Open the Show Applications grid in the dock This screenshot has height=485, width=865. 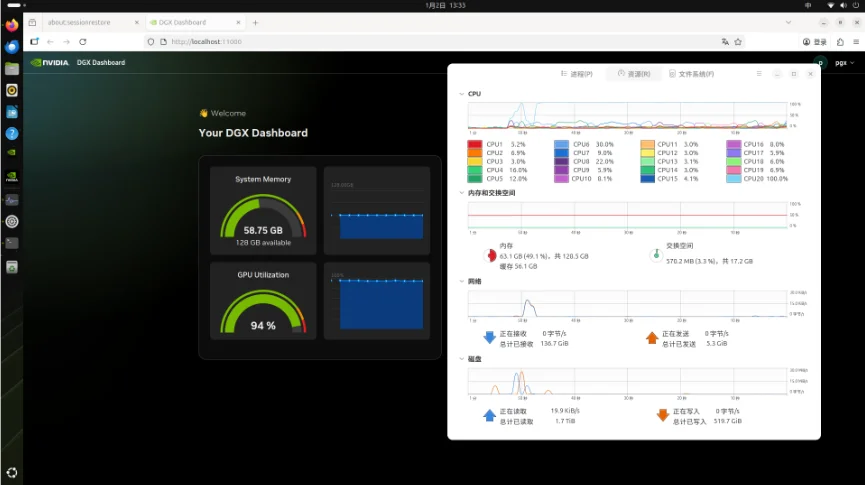click(12, 472)
